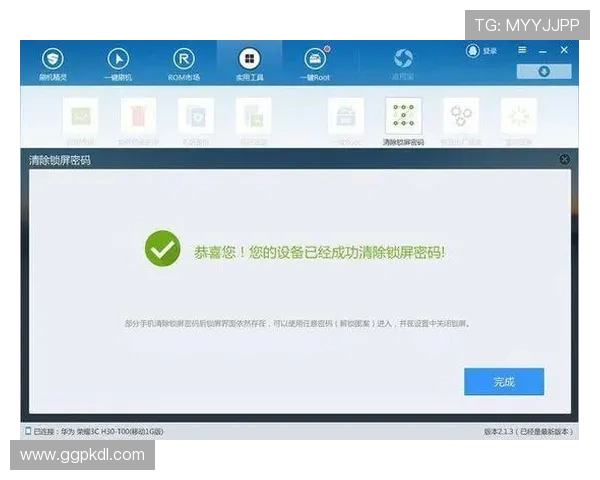Click the faded Android robot tool icon

(346, 116)
